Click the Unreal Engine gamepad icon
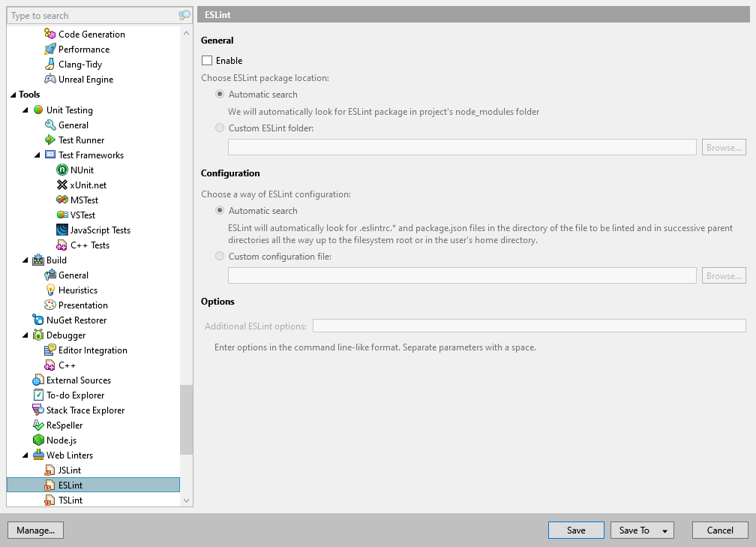 click(50, 79)
